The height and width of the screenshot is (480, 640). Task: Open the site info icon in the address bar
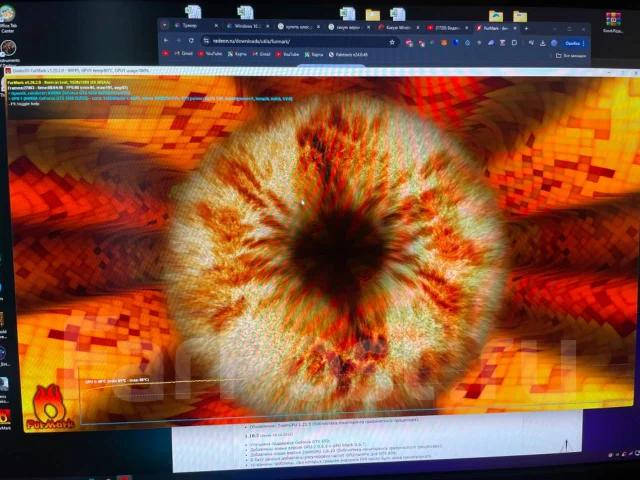coord(206,41)
